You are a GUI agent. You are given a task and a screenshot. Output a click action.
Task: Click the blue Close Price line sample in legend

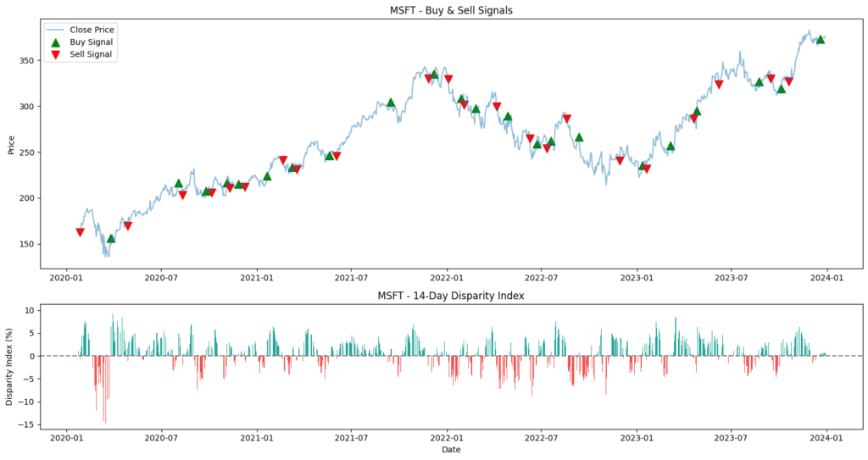click(55, 30)
